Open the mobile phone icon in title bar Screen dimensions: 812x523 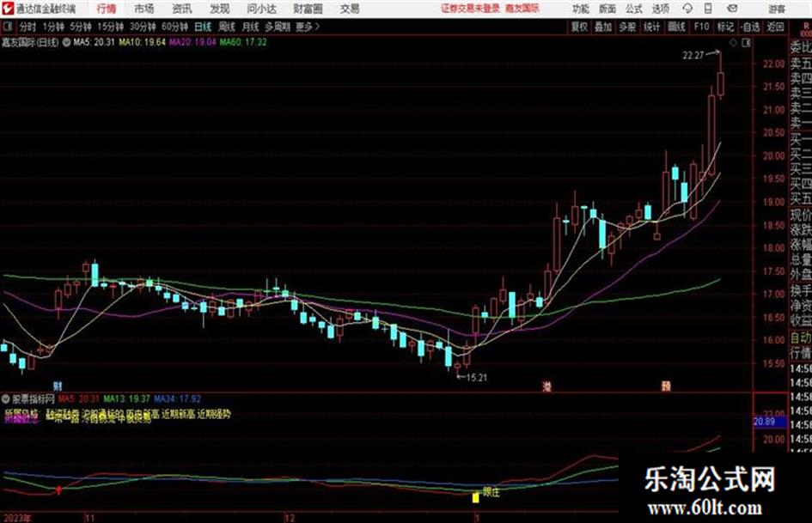708,9
